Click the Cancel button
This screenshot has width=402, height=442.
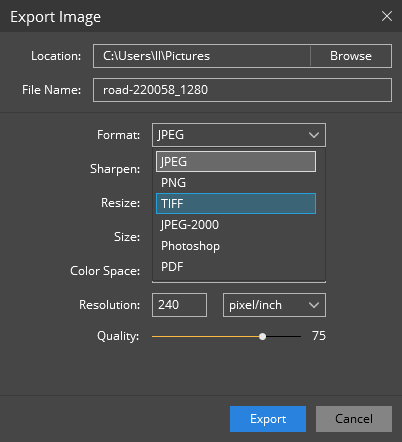tap(354, 419)
